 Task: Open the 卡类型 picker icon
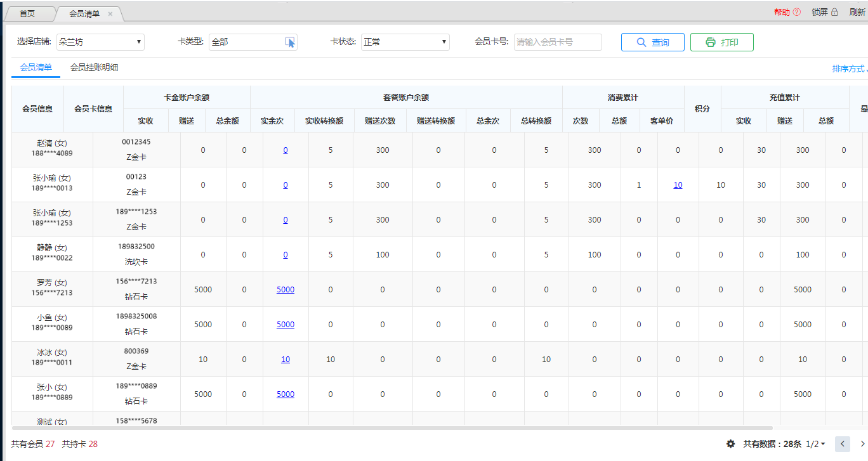[x=290, y=42]
